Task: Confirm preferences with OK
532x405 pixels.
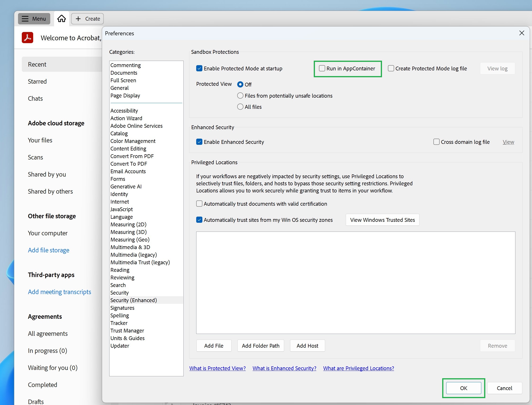Action: [464, 388]
